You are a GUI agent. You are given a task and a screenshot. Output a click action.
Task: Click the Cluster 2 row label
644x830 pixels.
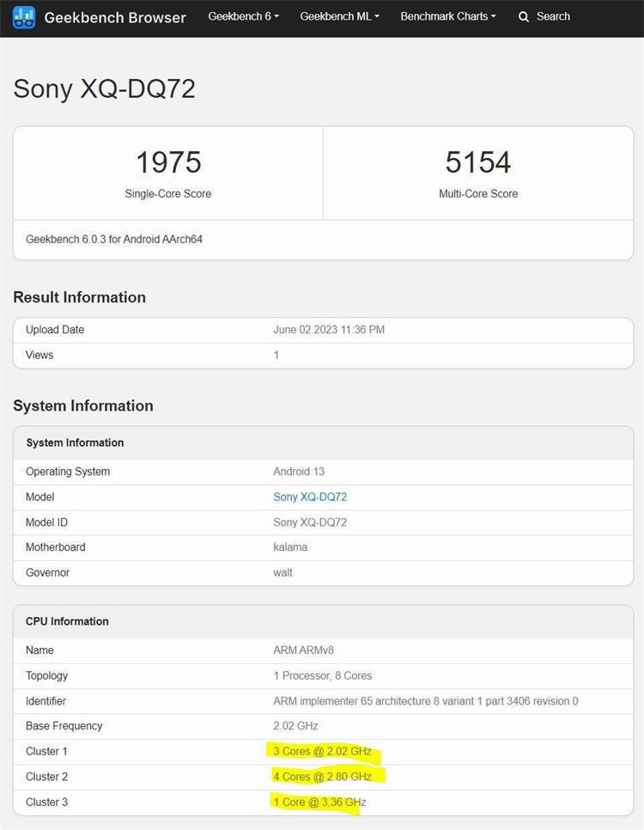click(x=46, y=777)
